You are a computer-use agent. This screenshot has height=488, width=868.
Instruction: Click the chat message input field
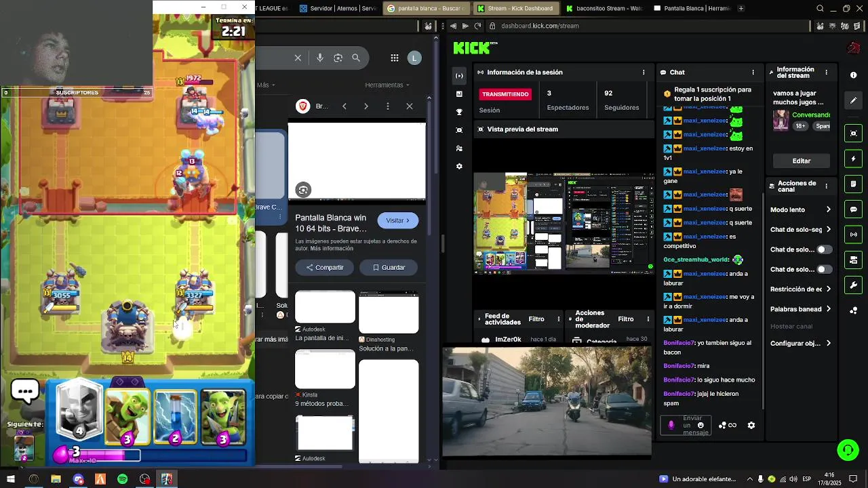pyautogui.click(x=686, y=425)
